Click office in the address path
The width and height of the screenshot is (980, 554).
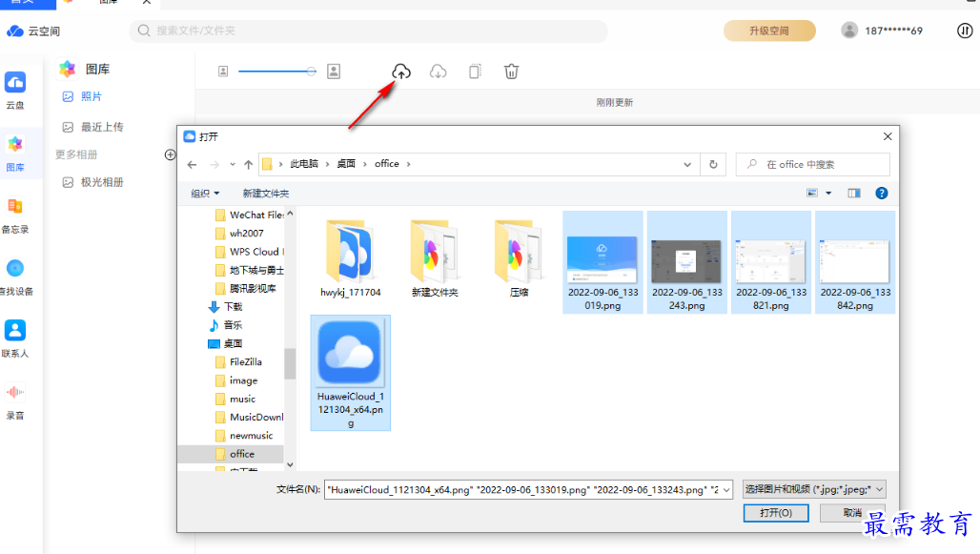tap(387, 164)
